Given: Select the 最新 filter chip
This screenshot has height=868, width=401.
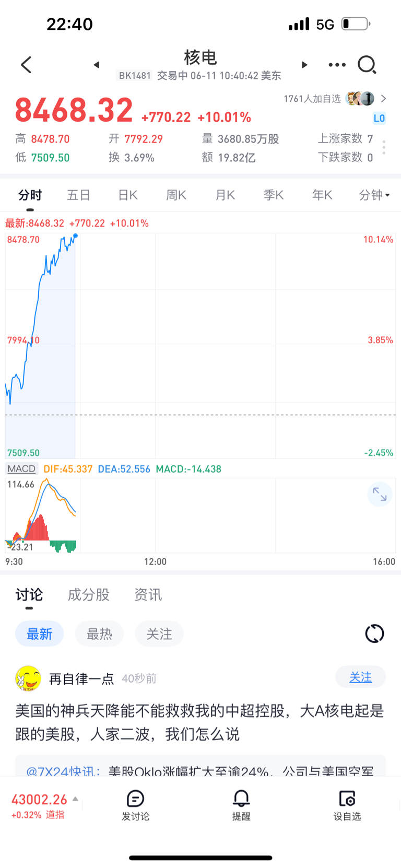Looking at the screenshot, I should click(x=39, y=634).
